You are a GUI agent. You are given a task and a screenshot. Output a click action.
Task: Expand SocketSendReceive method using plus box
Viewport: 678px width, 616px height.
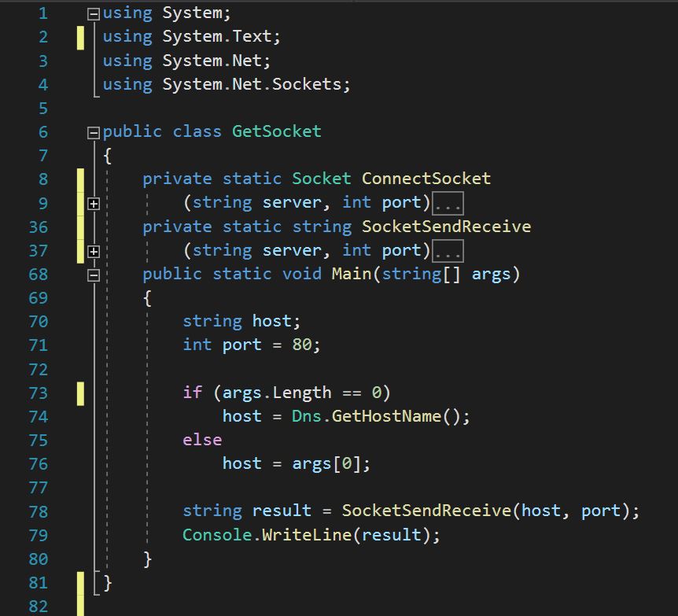[94, 251]
